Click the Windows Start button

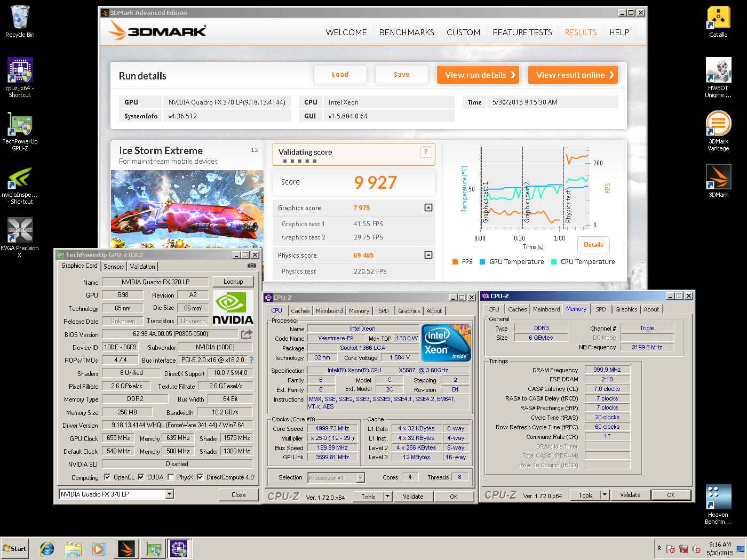coord(14,548)
